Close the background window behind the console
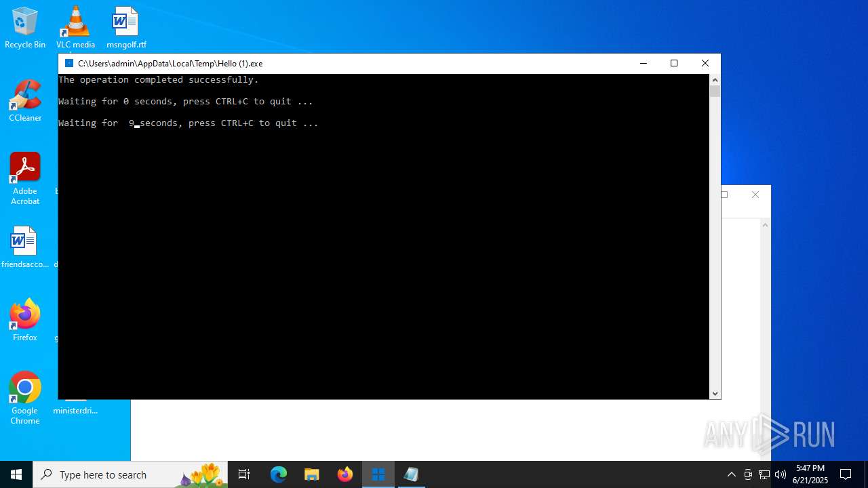The height and width of the screenshot is (488, 868). (755, 195)
